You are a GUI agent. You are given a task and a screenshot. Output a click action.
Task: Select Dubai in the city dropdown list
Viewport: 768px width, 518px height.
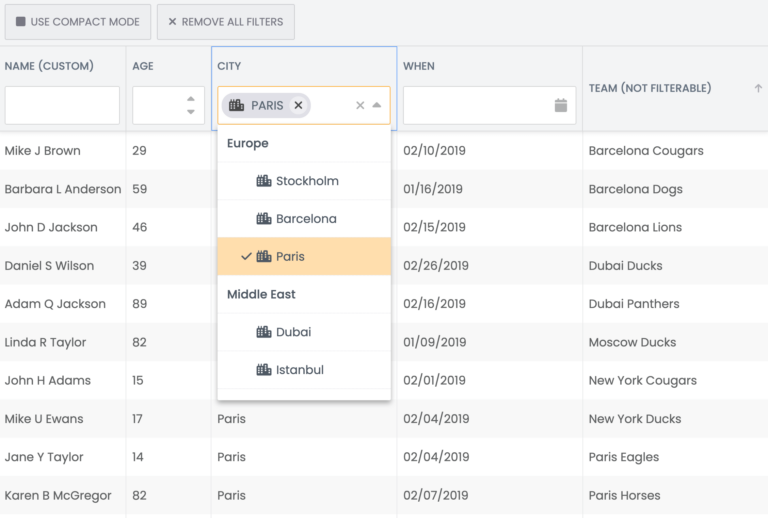tap(304, 332)
